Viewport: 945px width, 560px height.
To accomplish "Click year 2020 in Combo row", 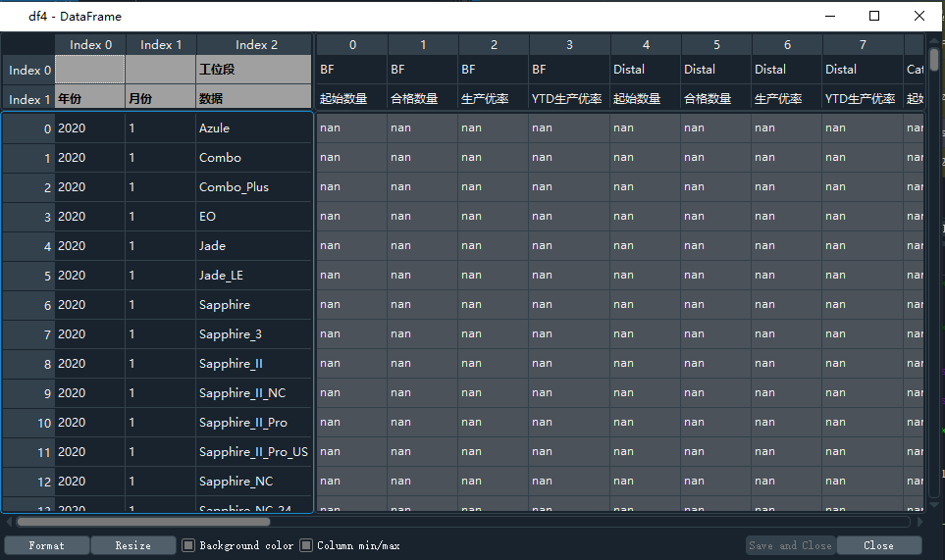I will click(x=90, y=158).
